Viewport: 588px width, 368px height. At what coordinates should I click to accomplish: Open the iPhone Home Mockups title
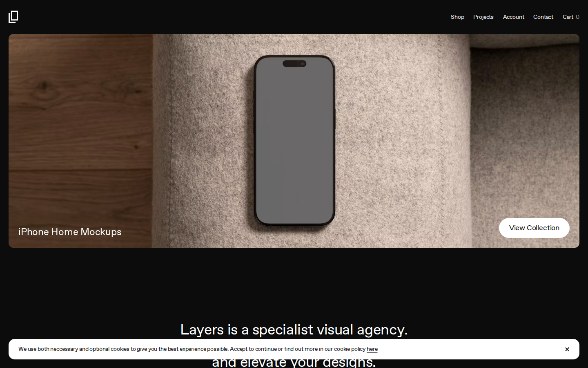pyautogui.click(x=70, y=232)
